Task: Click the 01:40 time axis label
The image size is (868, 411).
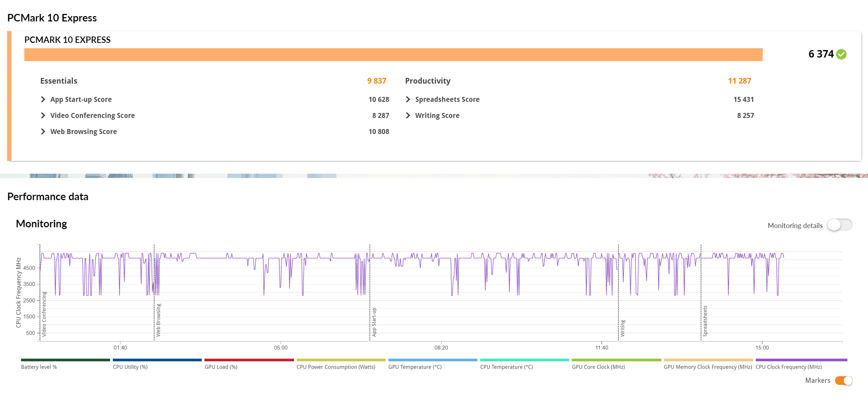Action: click(120, 348)
